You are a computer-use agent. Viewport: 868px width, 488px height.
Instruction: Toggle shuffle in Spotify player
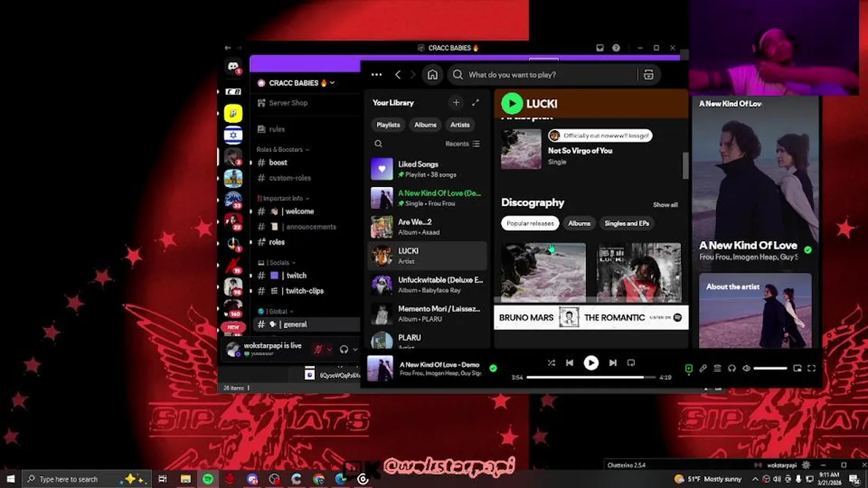(x=551, y=363)
